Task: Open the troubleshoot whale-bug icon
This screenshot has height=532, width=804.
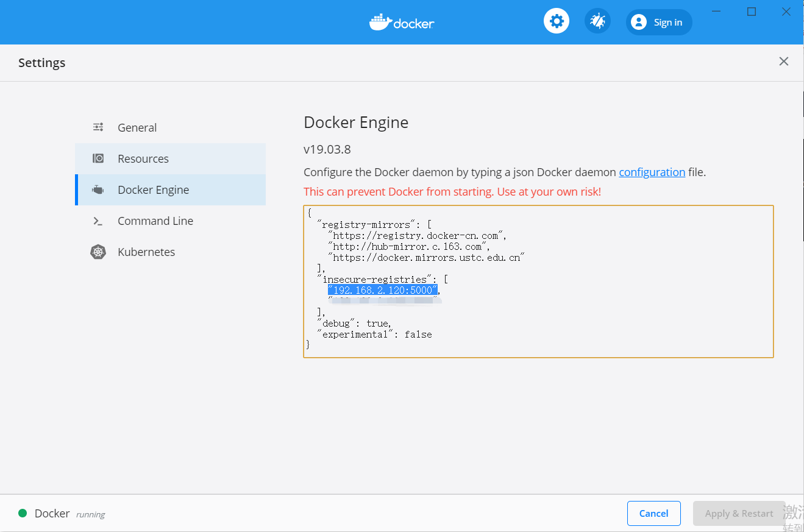Action: point(597,20)
